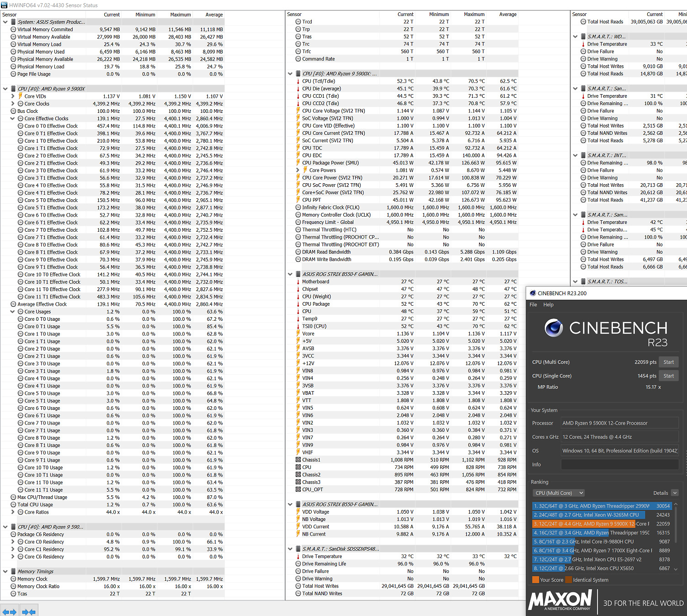This screenshot has width=687, height=616.
Task: Collapse the S.M.A.R.T.: INT drive group
Action: [575, 155]
